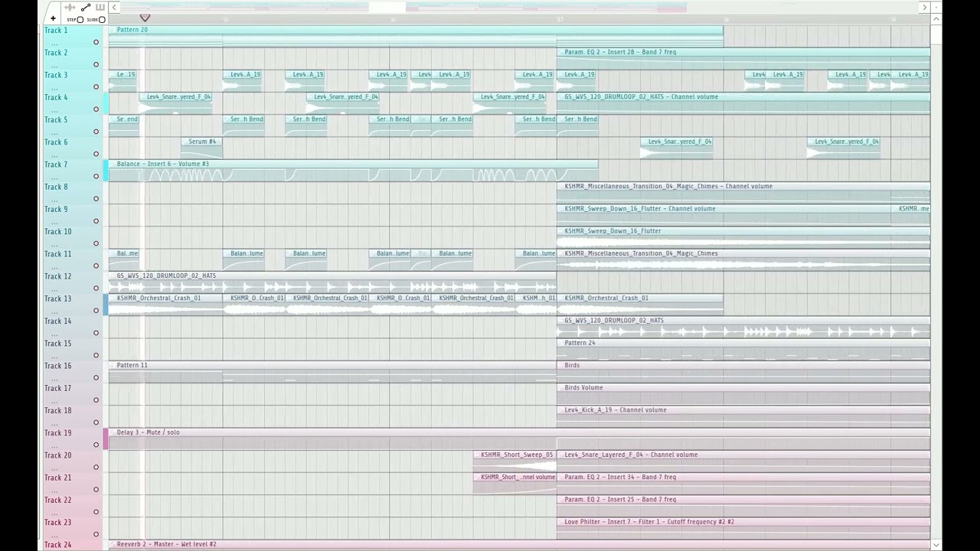Select the Track 3 header label

click(56, 75)
